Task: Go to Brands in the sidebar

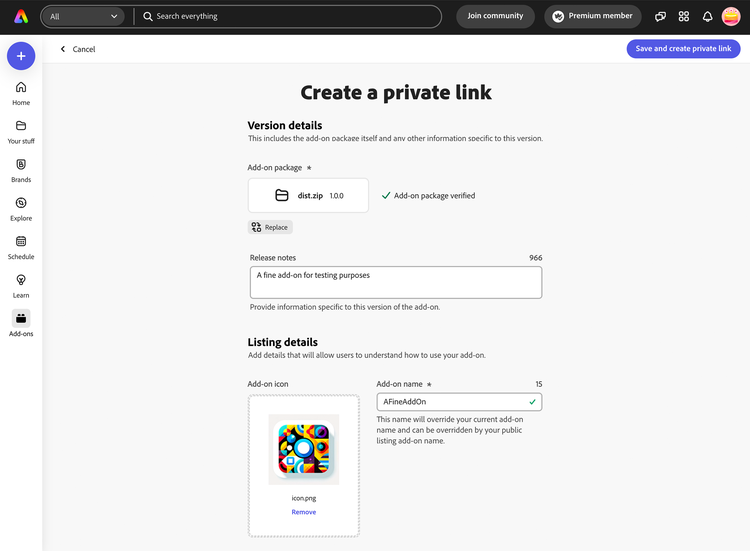Action: click(21, 170)
